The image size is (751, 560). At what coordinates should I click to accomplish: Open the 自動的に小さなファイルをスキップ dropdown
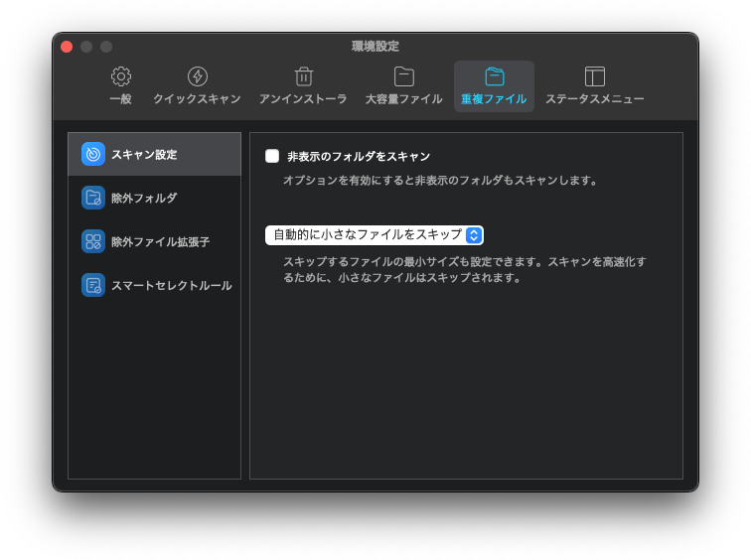375,235
